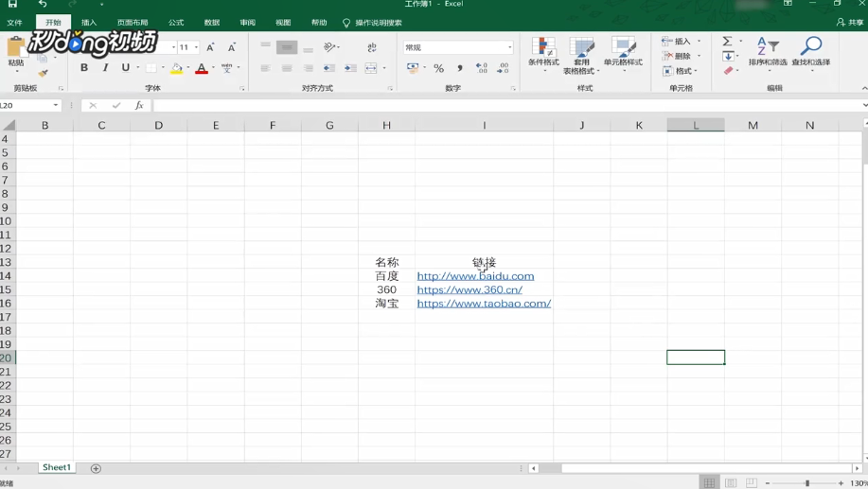
Task: Select the Format Painter brush
Action: coord(43,73)
